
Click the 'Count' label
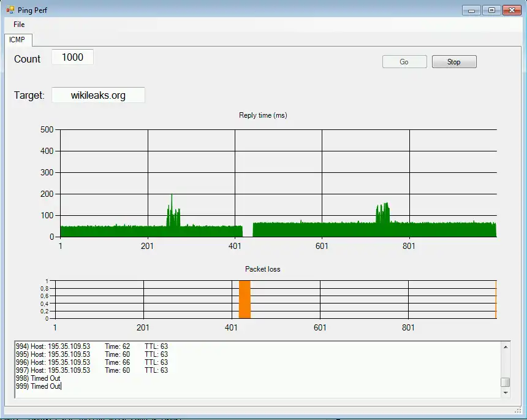click(27, 59)
